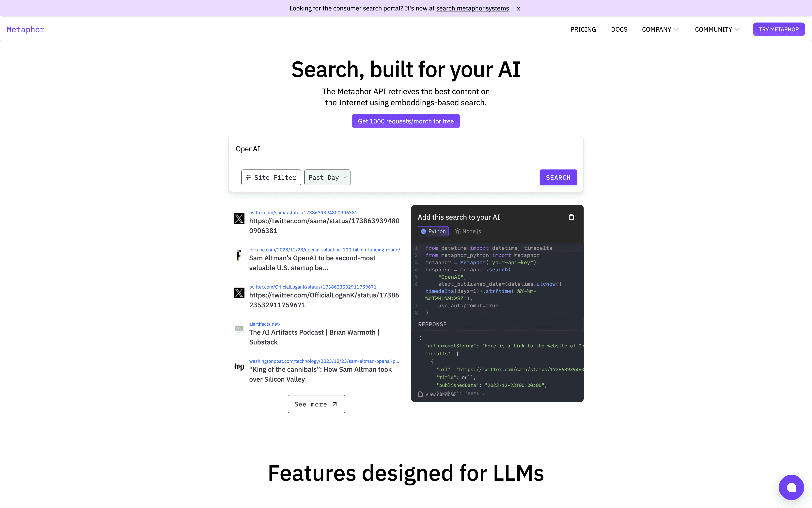Click the AI Artifacts thumbnail icon
This screenshot has height=508, width=812.
[239, 330]
